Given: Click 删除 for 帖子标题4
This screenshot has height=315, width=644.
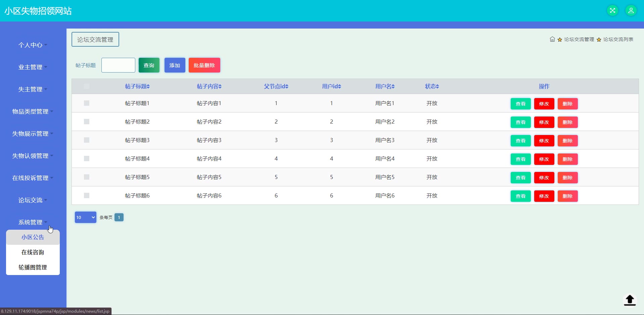Looking at the screenshot, I should [568, 159].
